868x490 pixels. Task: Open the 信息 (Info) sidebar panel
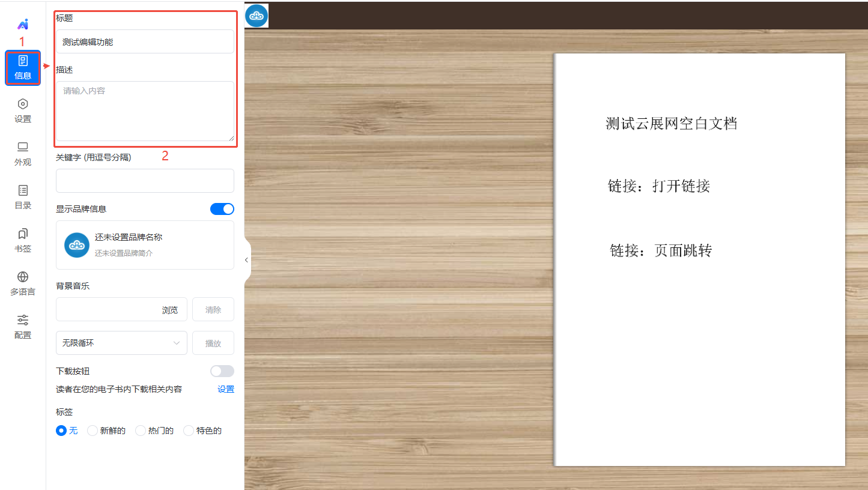click(x=23, y=67)
